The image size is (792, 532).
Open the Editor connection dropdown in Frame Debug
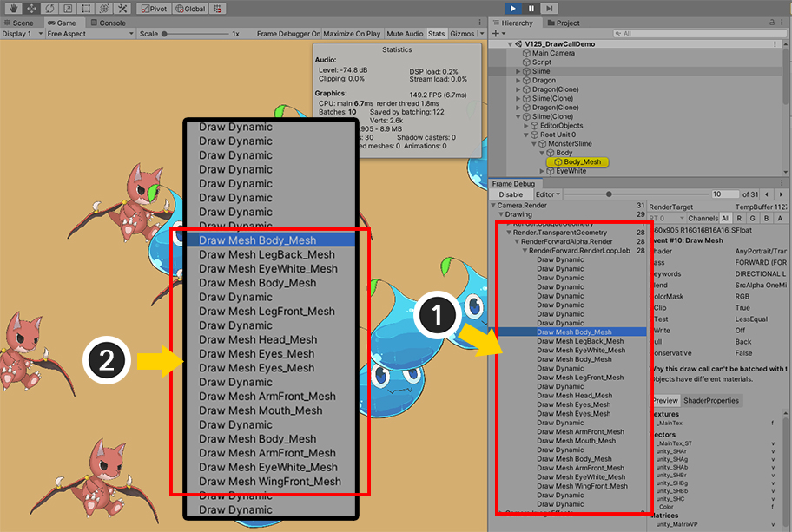point(547,194)
